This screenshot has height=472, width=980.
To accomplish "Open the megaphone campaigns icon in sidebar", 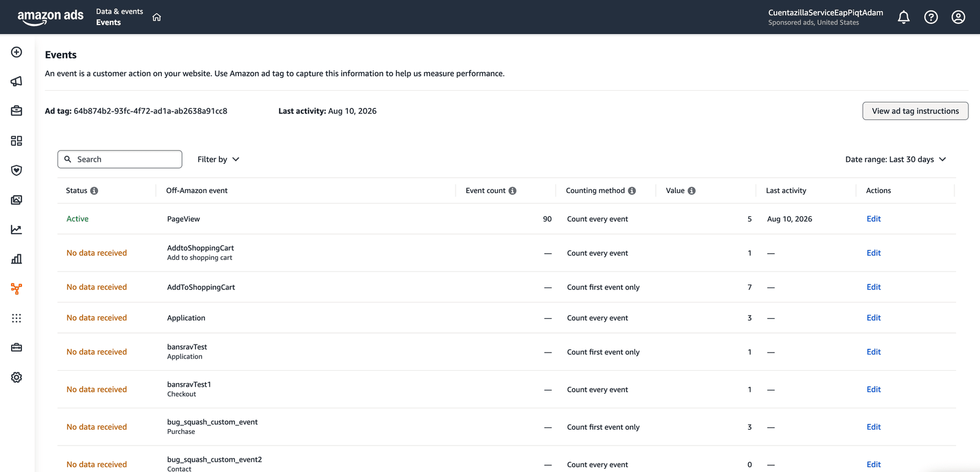I will click(17, 82).
